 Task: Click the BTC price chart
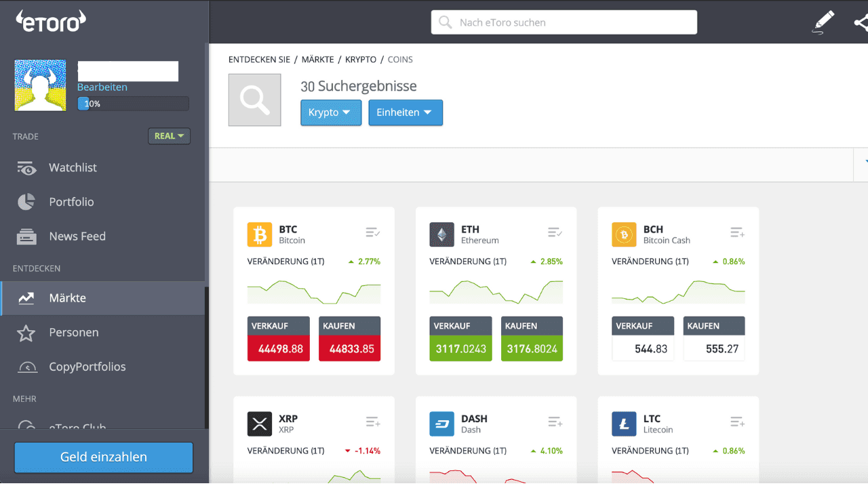pos(314,291)
